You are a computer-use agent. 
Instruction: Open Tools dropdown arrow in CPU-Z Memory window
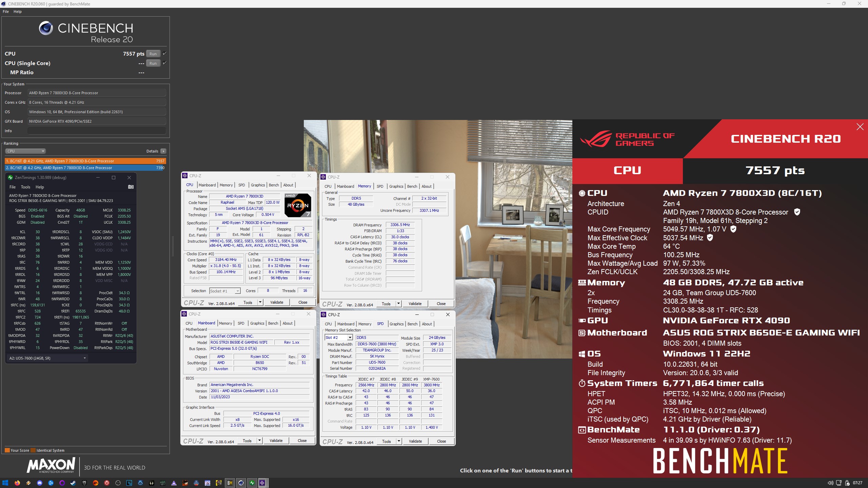click(x=398, y=304)
